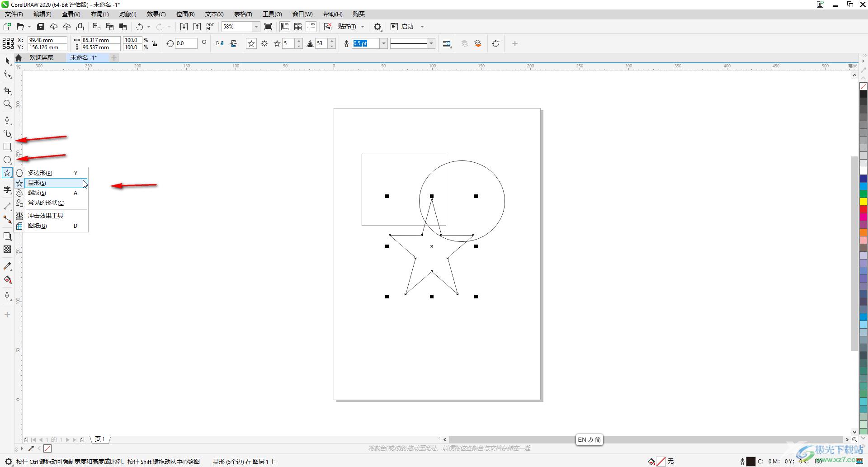Toggle the Lock Ratio padlock
The image size is (868, 467).
(x=155, y=43)
